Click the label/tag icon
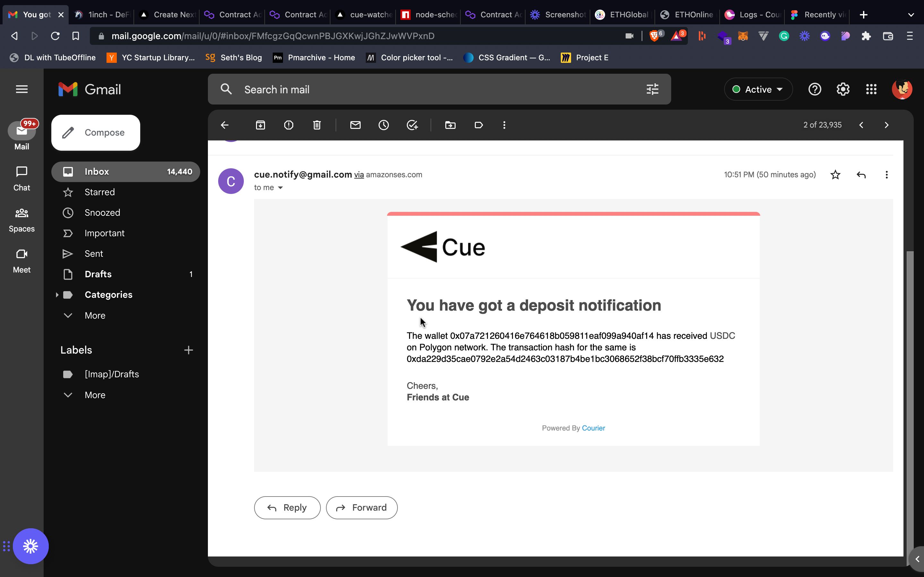This screenshot has height=577, width=924. (478, 125)
